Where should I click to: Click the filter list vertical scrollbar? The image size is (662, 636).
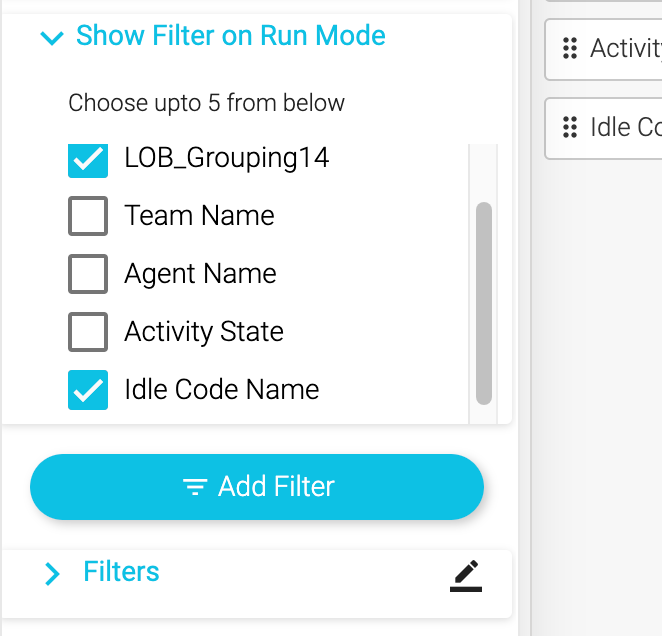point(484,302)
